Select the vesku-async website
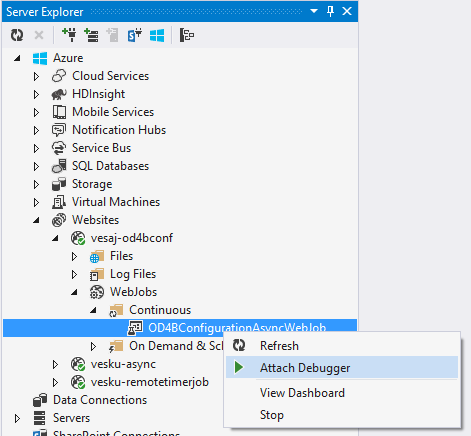 123,364
